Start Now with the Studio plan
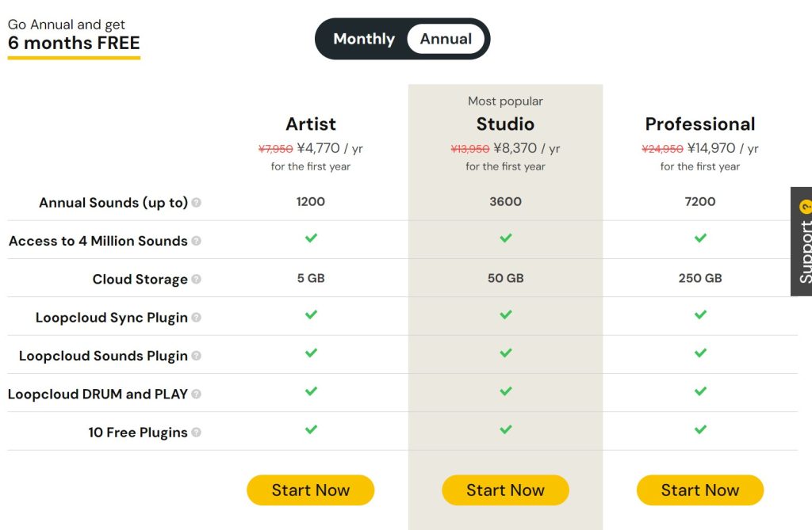812x530 pixels. coord(505,490)
